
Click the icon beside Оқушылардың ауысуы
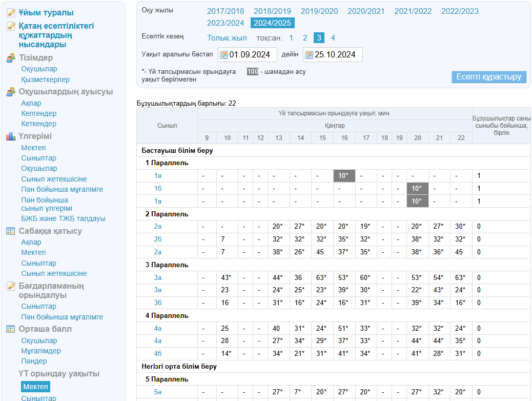11,92
